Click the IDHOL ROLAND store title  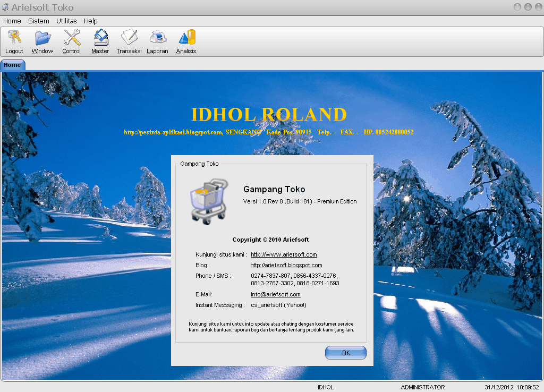pos(269,115)
